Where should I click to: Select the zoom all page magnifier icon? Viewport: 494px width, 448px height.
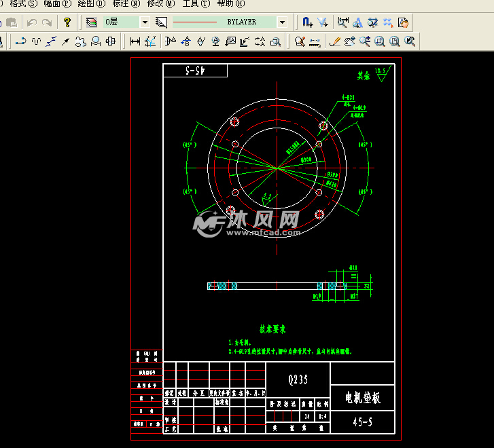(x=394, y=41)
